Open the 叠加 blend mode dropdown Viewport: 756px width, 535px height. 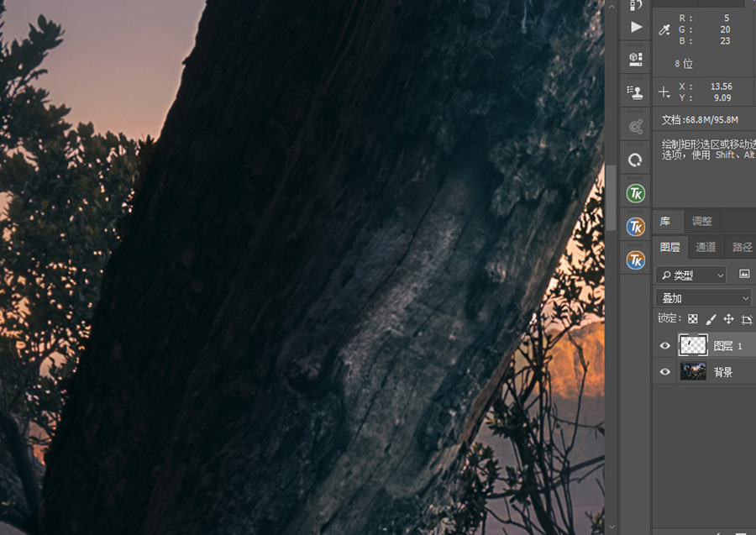(x=703, y=298)
